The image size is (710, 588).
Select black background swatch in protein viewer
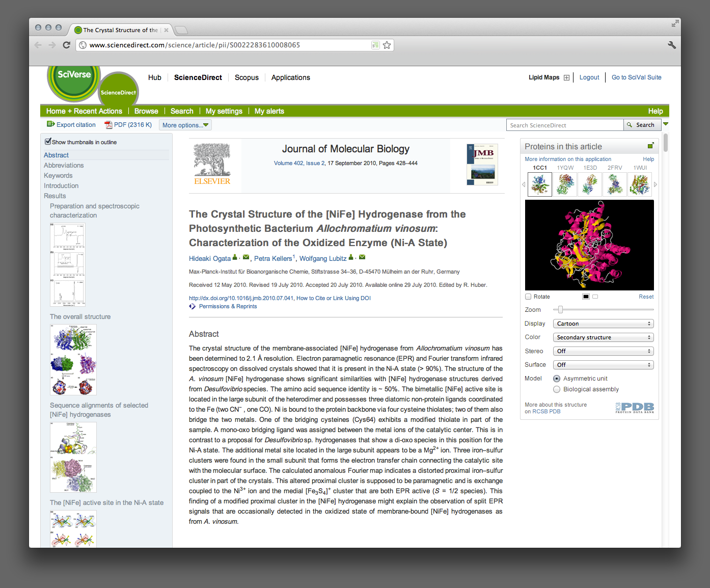coord(586,297)
